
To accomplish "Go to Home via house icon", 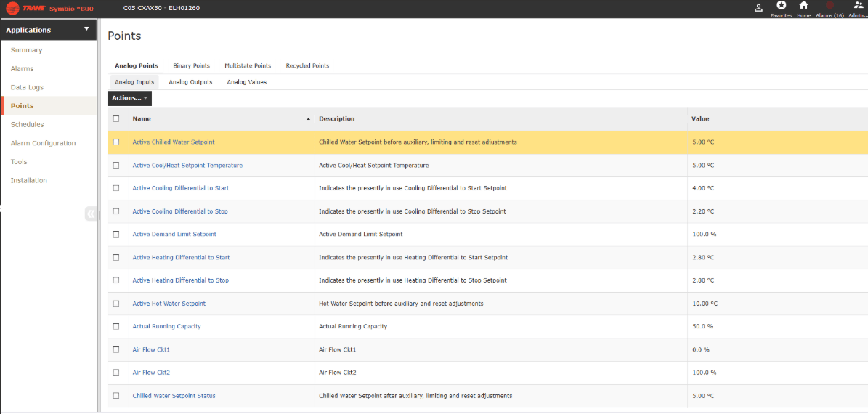I will click(x=803, y=6).
